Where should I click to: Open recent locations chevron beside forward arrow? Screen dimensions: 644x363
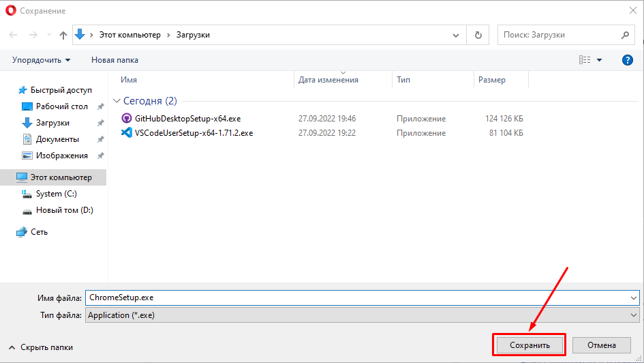pyautogui.click(x=49, y=35)
